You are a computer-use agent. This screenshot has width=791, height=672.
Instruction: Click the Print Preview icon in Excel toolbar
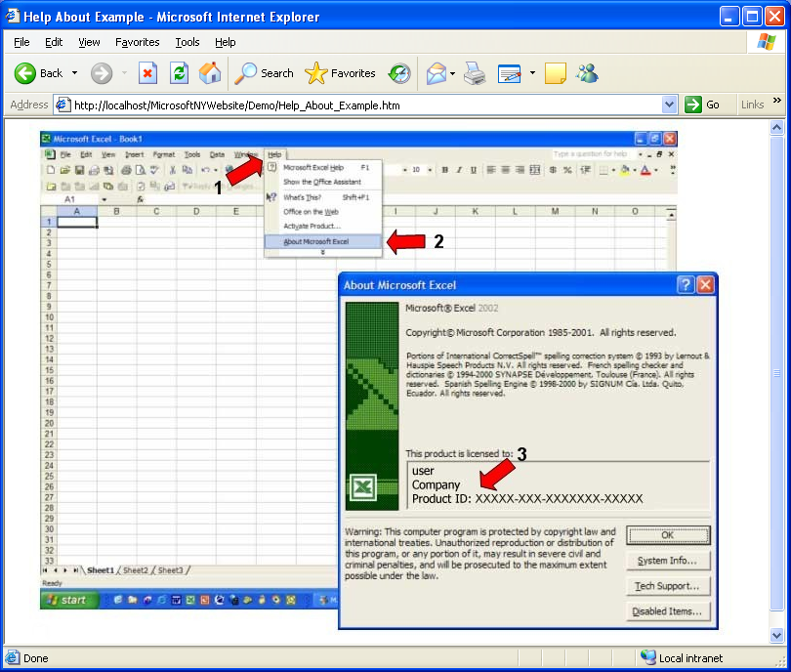pos(141,170)
